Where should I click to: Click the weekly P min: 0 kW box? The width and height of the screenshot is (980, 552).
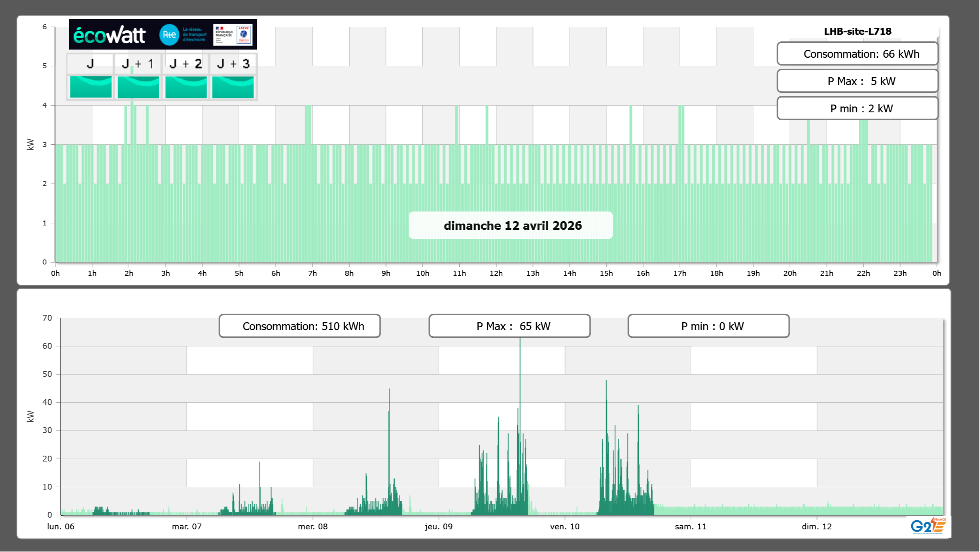coord(708,326)
